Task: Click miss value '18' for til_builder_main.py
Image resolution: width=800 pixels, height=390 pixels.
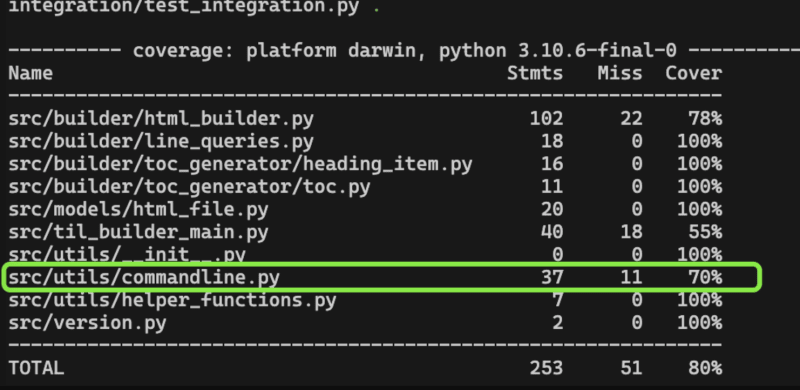Action: (631, 232)
